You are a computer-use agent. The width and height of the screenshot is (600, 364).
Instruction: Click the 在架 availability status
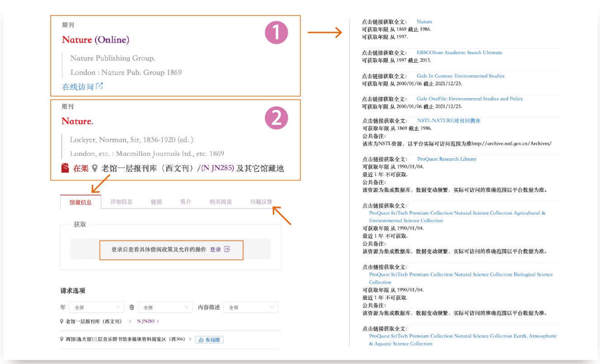[x=81, y=168]
